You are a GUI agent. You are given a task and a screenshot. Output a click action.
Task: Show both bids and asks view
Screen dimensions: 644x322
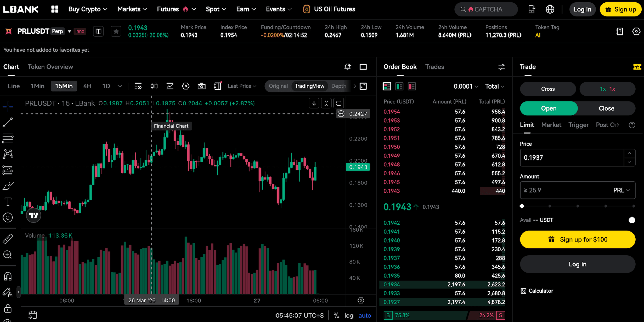(x=387, y=86)
